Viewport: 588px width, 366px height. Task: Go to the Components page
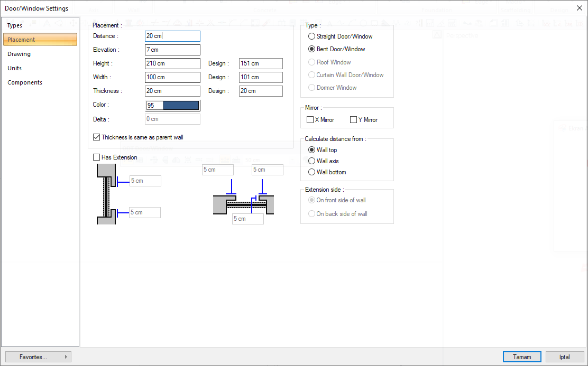click(x=25, y=82)
